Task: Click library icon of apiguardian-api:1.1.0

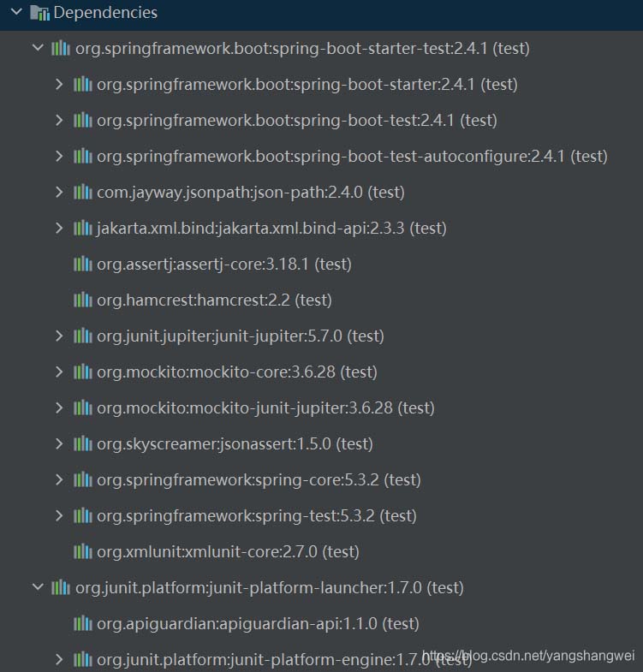Action: (83, 623)
